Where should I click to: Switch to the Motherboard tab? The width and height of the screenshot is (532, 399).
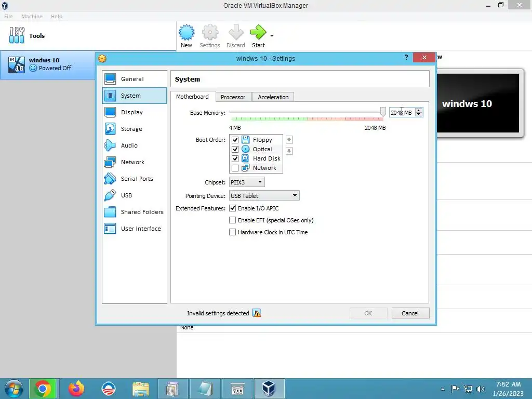192,97
